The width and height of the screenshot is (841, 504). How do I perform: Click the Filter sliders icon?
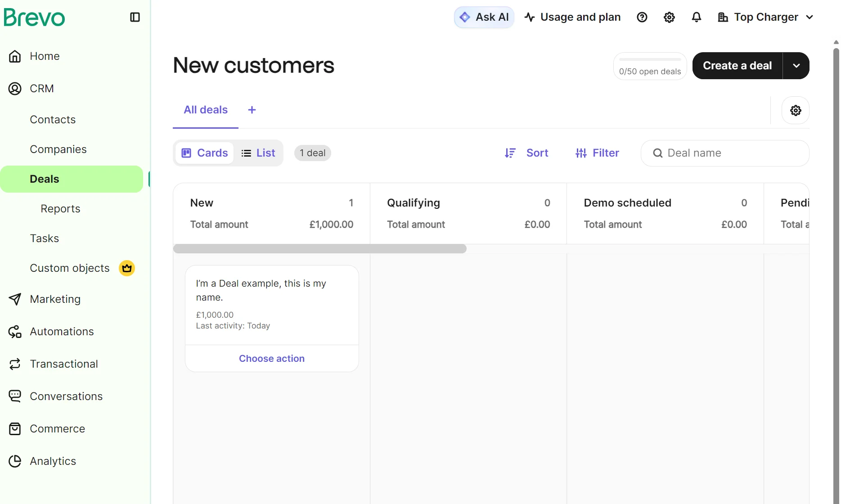pyautogui.click(x=581, y=153)
